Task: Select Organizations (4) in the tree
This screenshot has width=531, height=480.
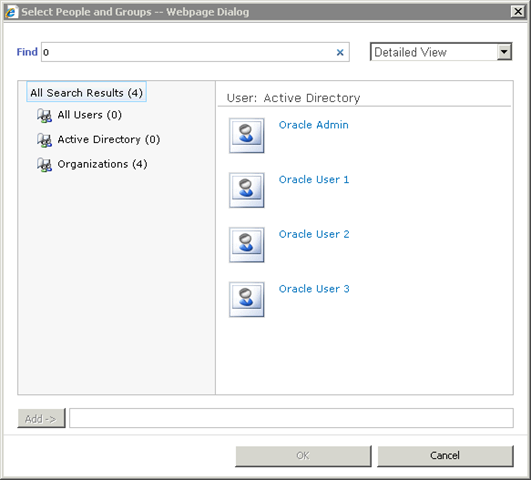Action: click(x=102, y=164)
